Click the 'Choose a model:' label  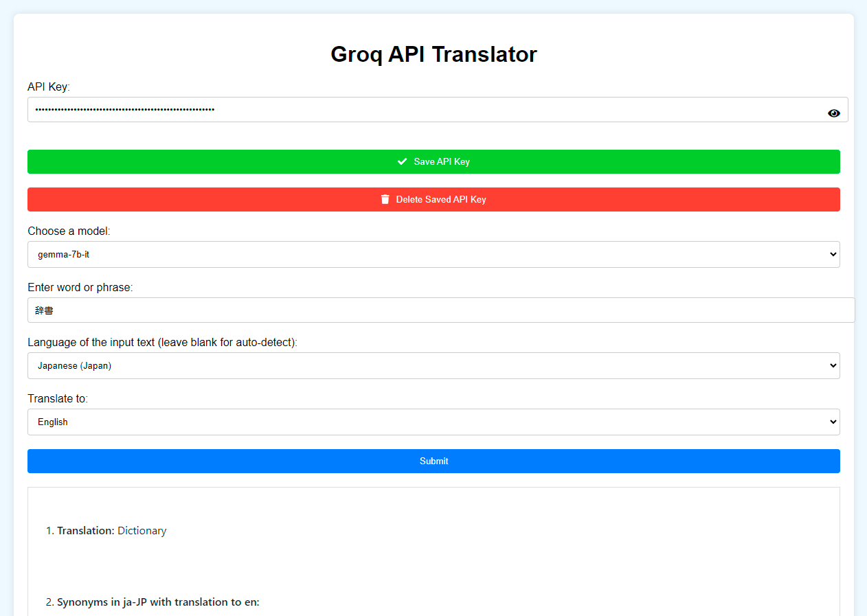(x=69, y=231)
